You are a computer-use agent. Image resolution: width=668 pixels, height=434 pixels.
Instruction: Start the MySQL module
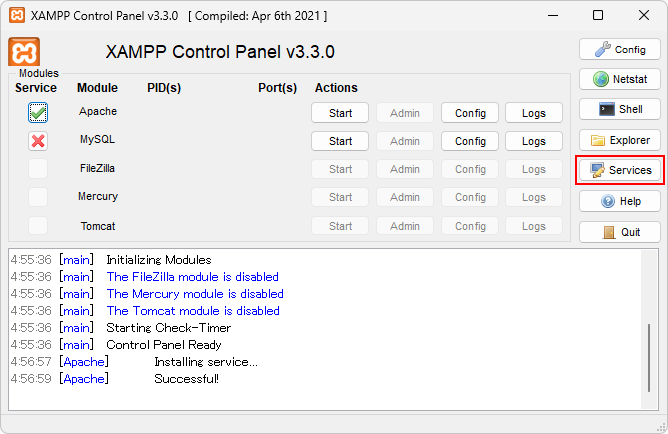coord(340,141)
